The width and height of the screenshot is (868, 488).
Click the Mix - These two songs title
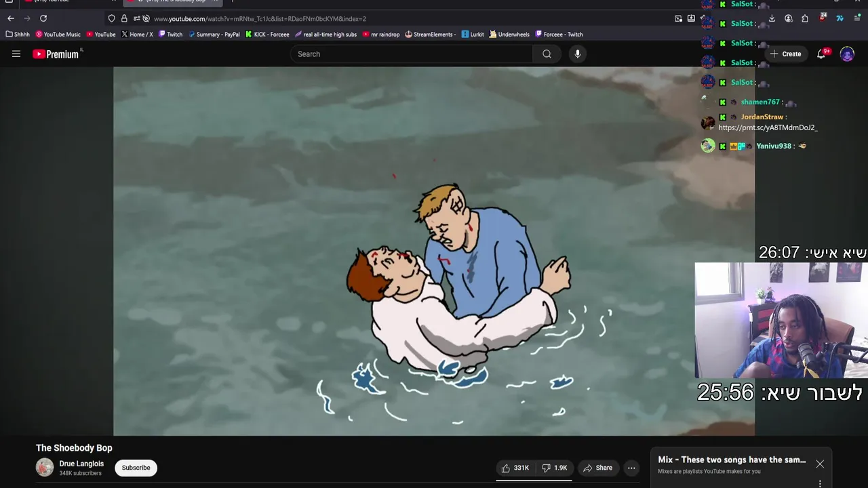[732, 460]
